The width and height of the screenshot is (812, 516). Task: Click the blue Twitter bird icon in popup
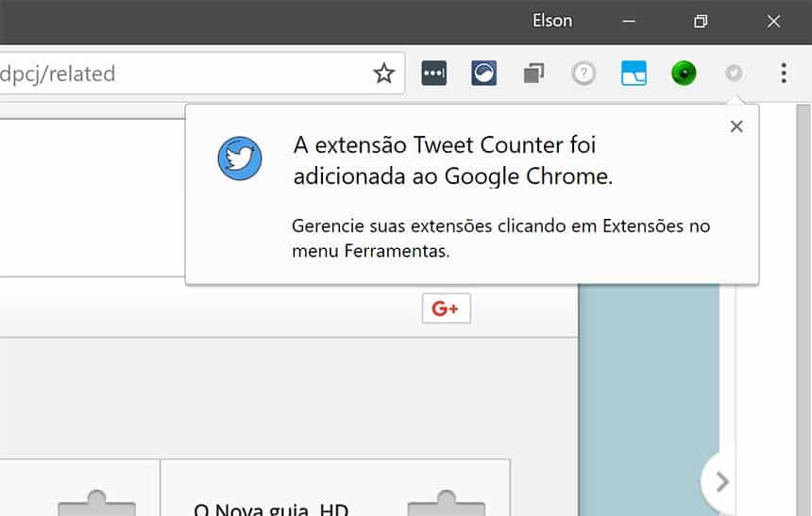coord(240,158)
